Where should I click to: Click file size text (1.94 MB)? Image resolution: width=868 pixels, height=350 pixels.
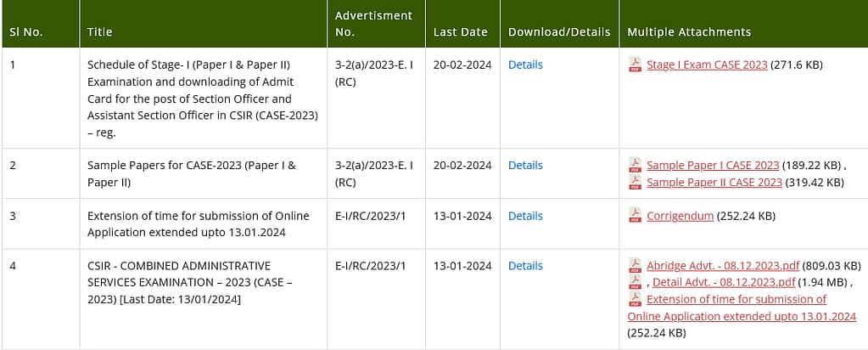click(821, 282)
